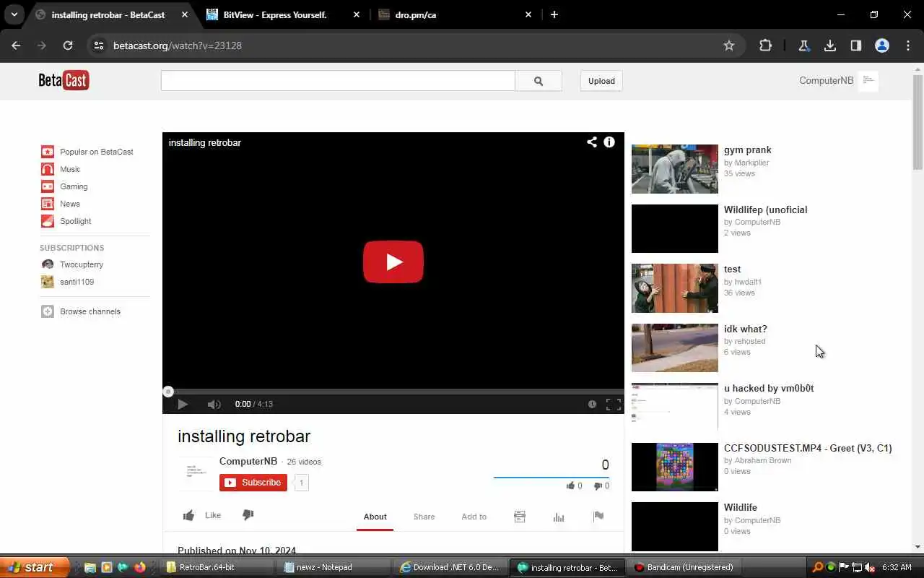Click the address bar URL
Screen dimensions: 924x578
178,46
